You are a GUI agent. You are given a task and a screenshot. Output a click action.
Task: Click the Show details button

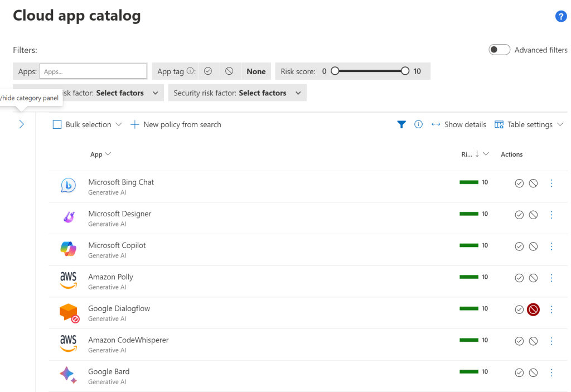tap(458, 124)
